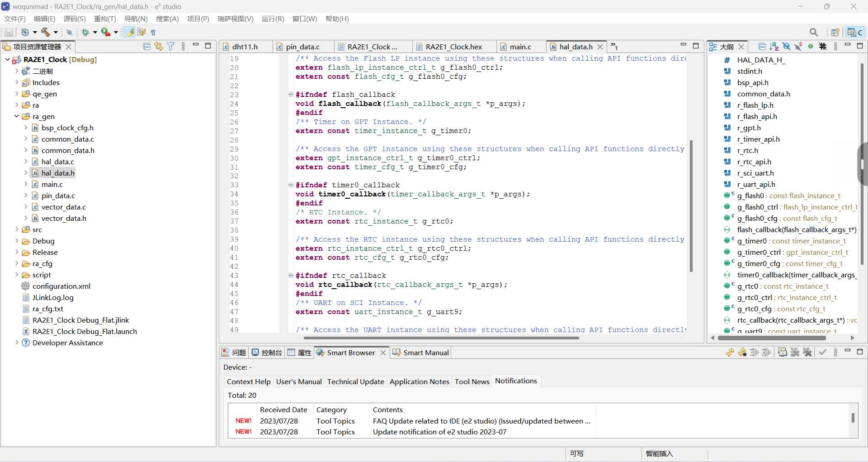Toggle show whitespace characters pilcrow icon
This screenshot has height=462, width=868.
click(x=153, y=32)
